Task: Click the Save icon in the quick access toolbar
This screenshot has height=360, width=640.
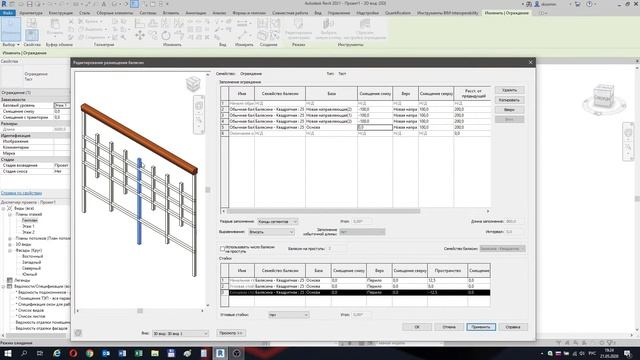Action: 29,4
